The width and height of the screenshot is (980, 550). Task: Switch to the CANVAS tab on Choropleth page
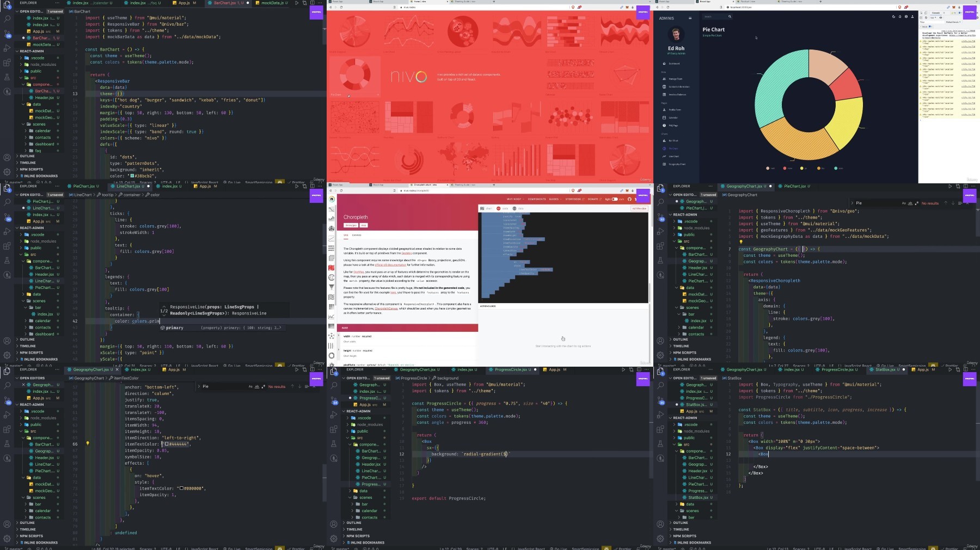[x=357, y=235]
